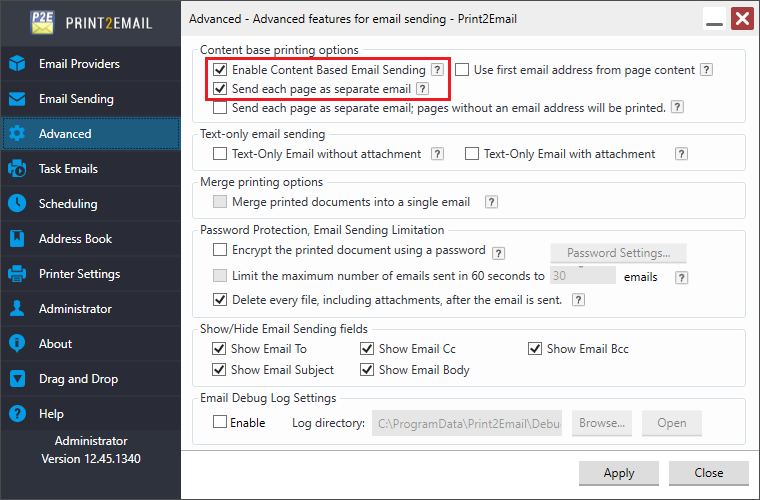This screenshot has width=760, height=500.
Task: Click the Drag and Drop icon
Action: [x=17, y=379]
